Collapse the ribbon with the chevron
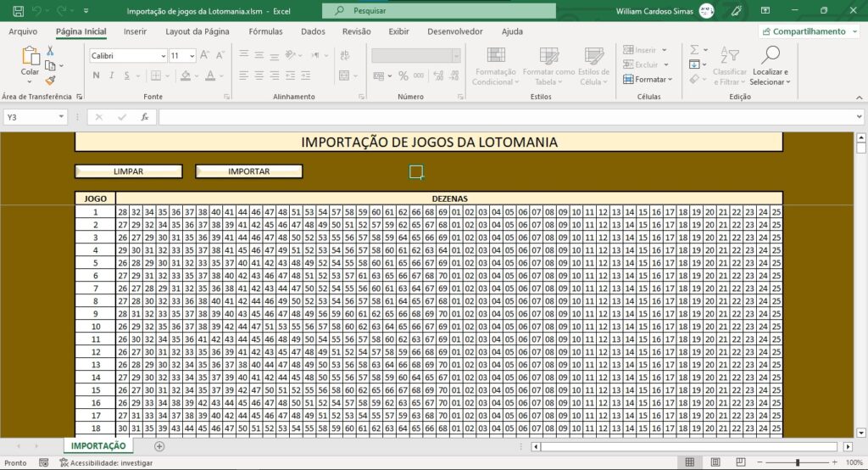868x470 pixels. point(860,97)
